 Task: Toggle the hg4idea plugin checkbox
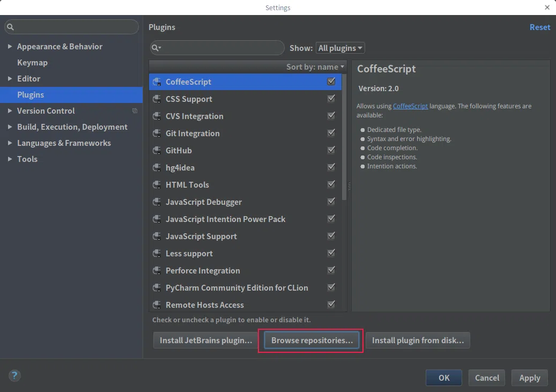point(331,167)
